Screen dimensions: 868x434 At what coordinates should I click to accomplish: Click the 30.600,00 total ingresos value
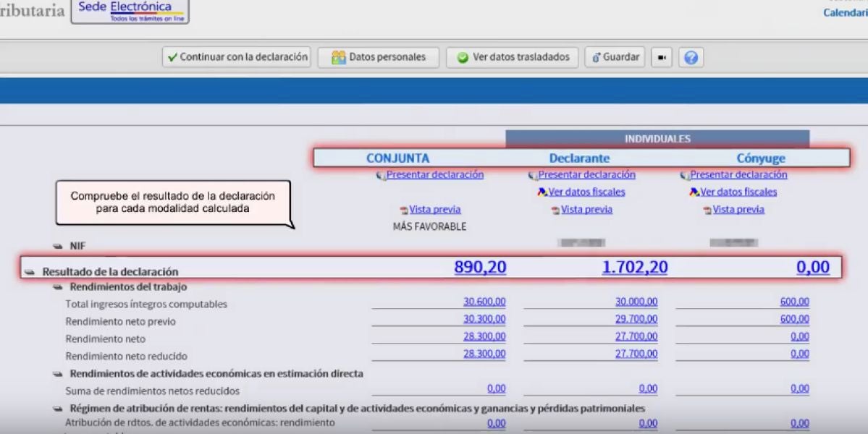(484, 302)
